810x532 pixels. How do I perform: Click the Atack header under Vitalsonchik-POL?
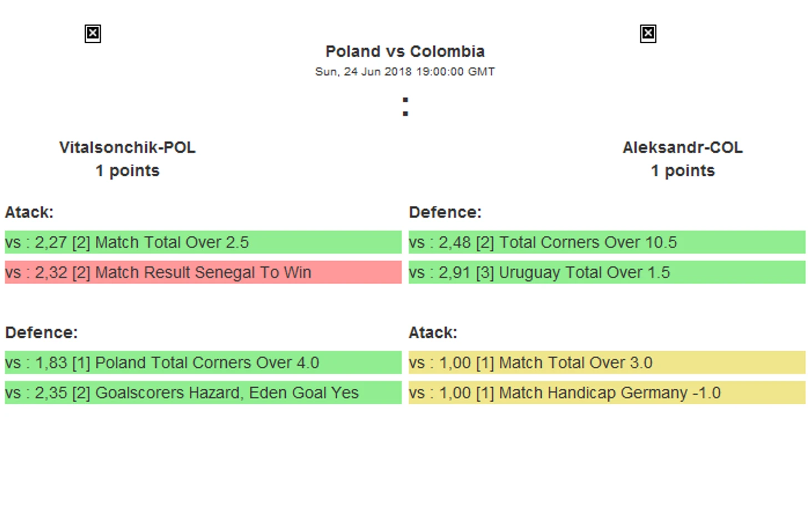(x=29, y=212)
